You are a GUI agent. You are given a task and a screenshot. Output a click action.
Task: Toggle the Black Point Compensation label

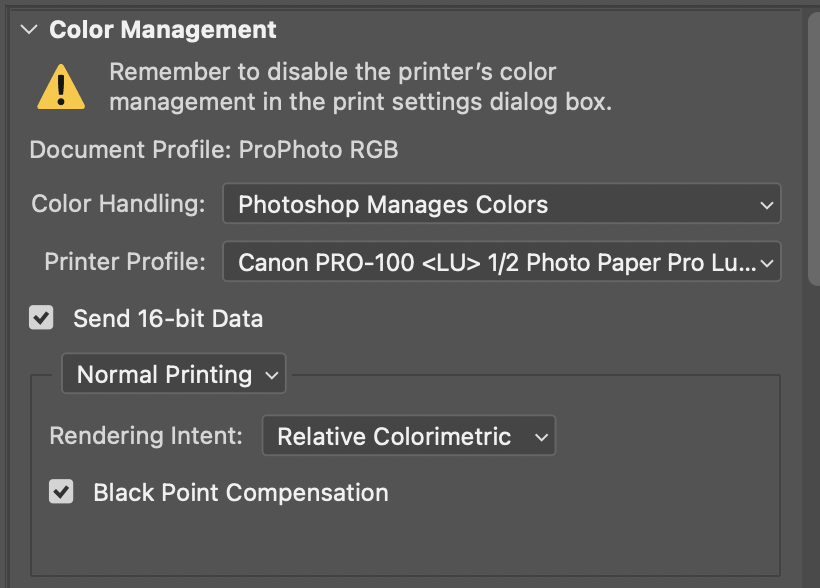coord(241,493)
